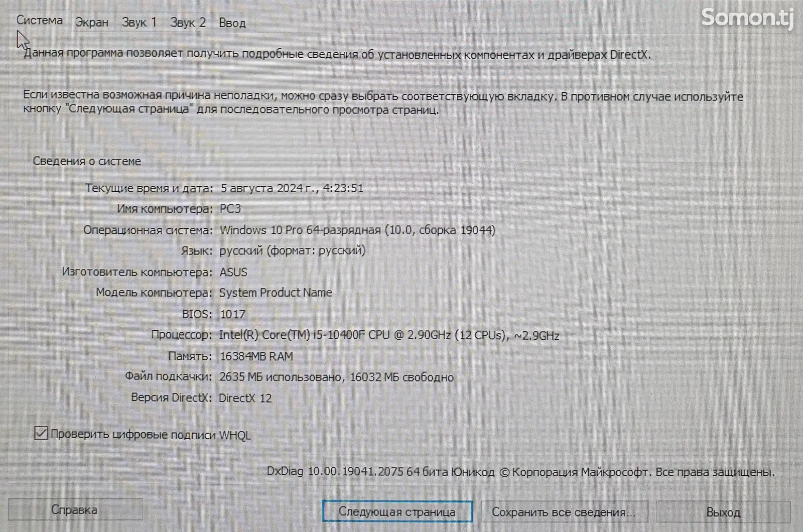
Task: Toggle the WHQL digital signatures checkbox
Action: coord(41,433)
